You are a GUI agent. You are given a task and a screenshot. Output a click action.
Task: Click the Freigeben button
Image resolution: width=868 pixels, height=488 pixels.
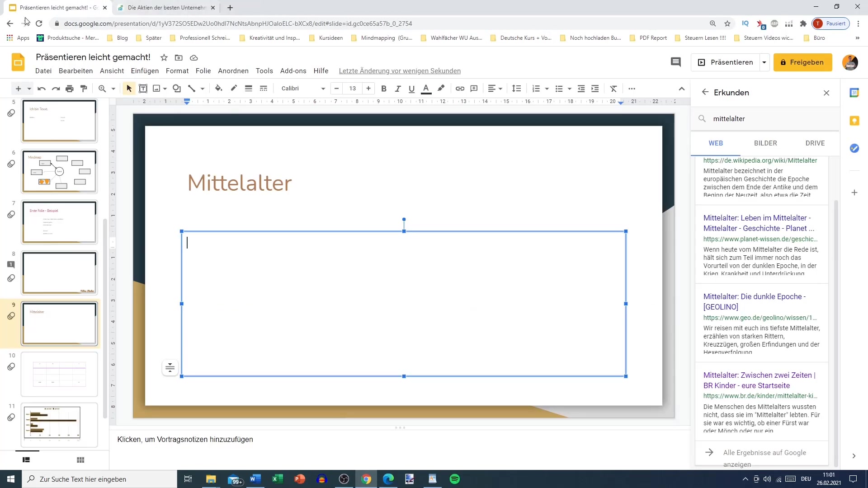tap(802, 62)
